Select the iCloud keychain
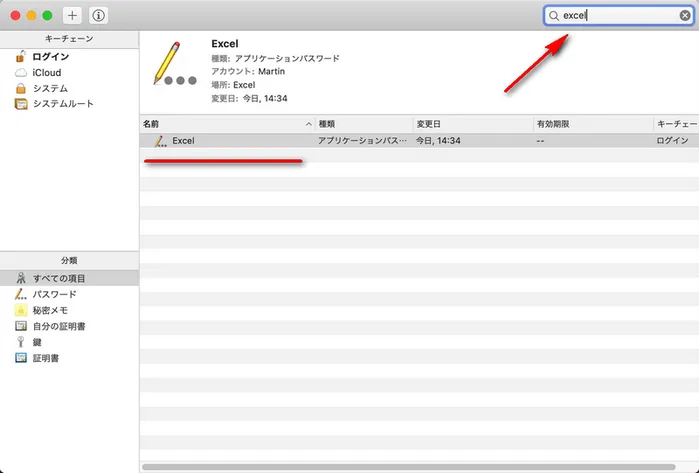The width and height of the screenshot is (699, 473). coord(47,73)
